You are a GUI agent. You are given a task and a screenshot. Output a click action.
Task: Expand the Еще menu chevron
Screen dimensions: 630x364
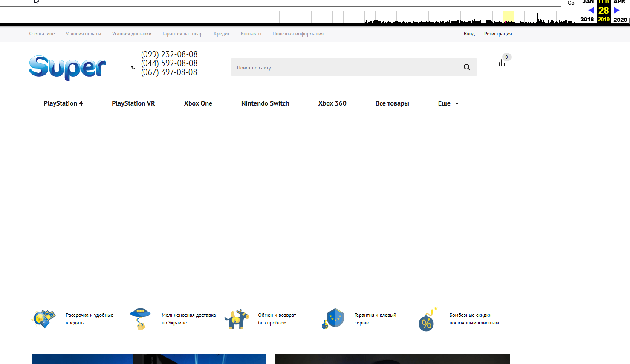457,103
